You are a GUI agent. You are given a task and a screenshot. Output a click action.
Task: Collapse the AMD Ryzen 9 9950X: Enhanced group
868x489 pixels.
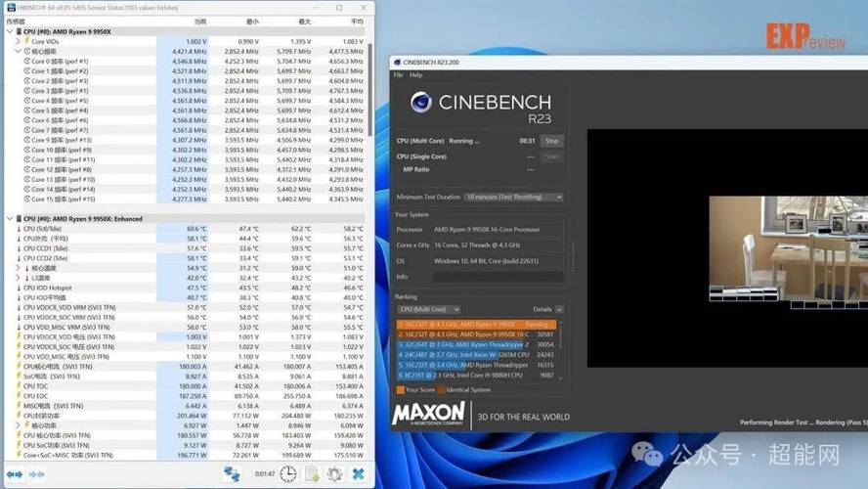point(10,219)
